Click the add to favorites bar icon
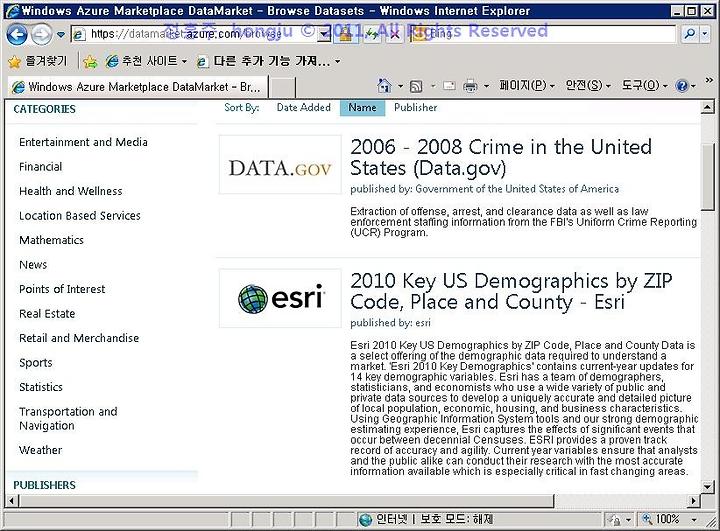This screenshot has height=531, width=720. click(91, 62)
